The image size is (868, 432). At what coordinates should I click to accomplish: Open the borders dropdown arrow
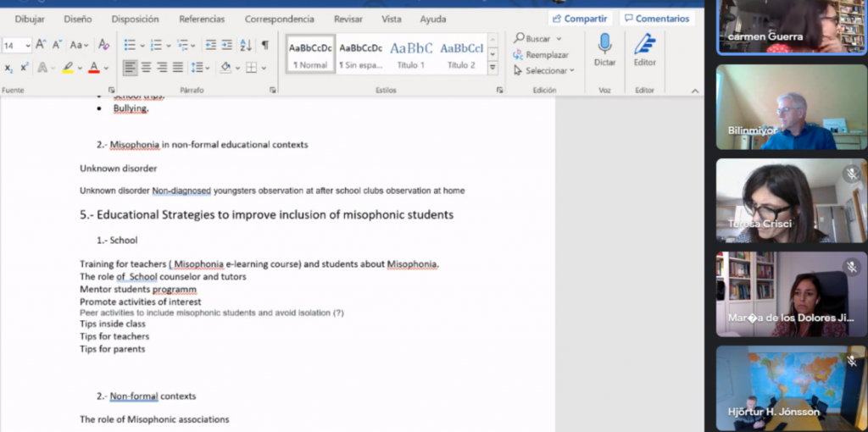click(264, 68)
